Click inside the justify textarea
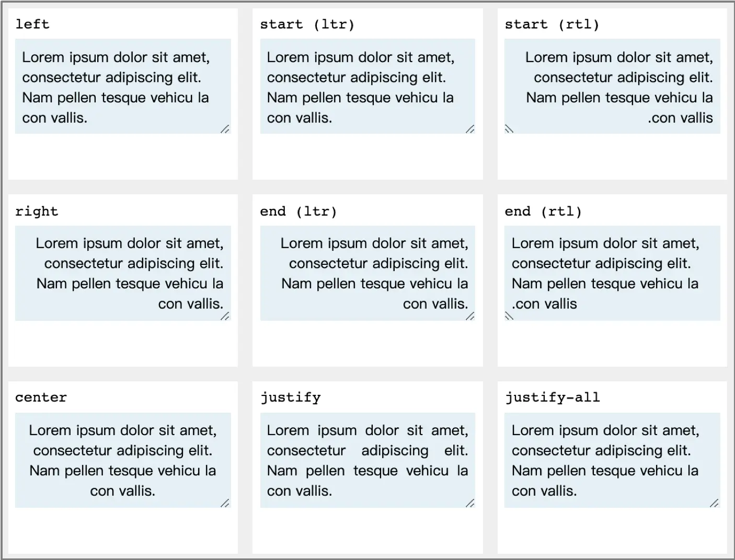 point(366,460)
